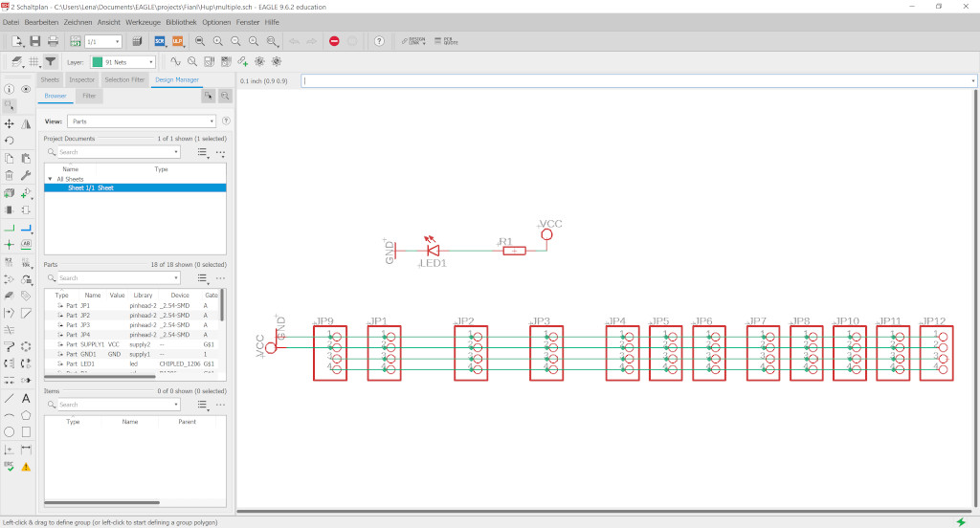The image size is (980, 528).
Task: Open Help with the question mark icon
Action: pos(379,41)
